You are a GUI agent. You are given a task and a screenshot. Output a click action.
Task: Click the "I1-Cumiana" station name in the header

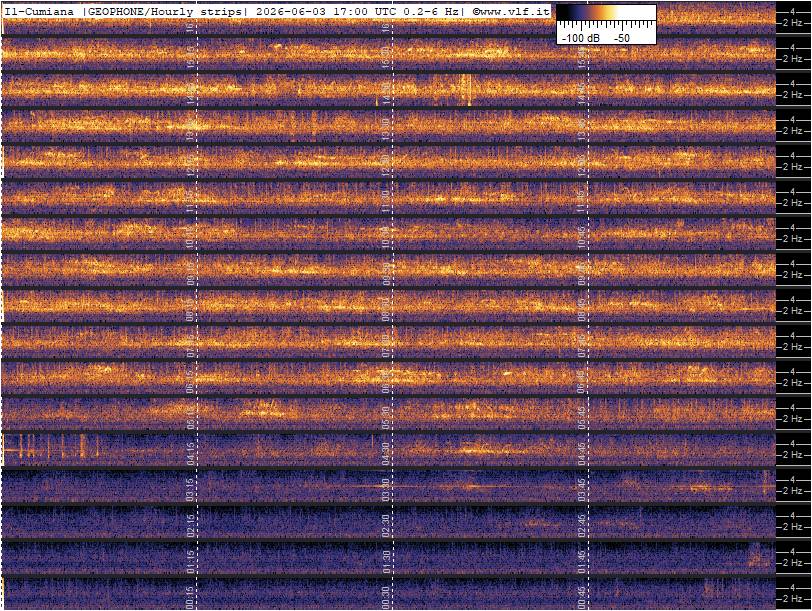tap(39, 11)
